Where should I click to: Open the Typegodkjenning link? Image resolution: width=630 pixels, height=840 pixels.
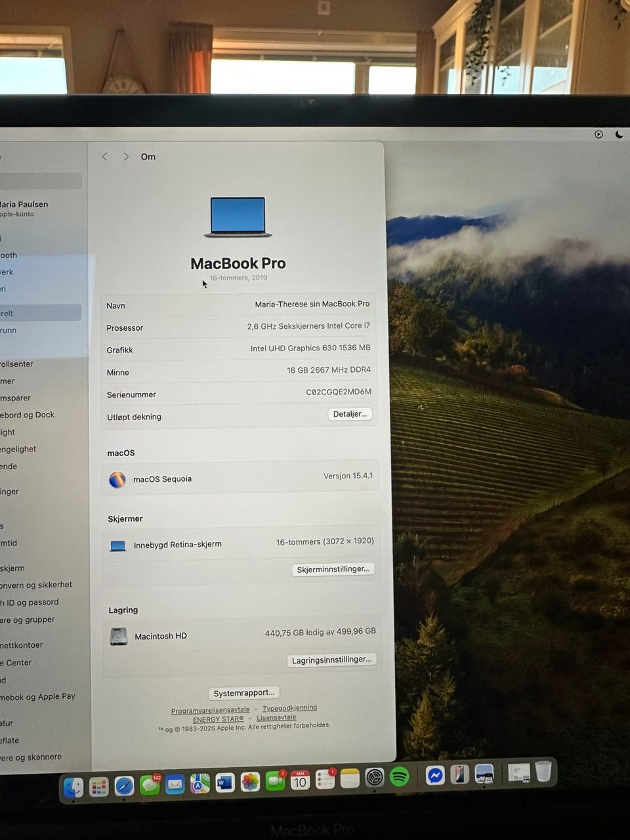pos(289,708)
